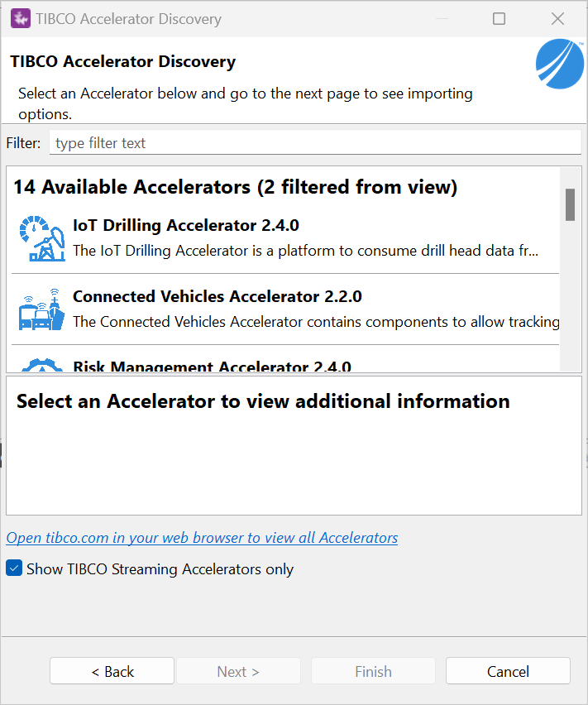The width and height of the screenshot is (588, 705).
Task: Select Connected Vehicles Accelerator 2.2.0 title
Action: pos(217,296)
